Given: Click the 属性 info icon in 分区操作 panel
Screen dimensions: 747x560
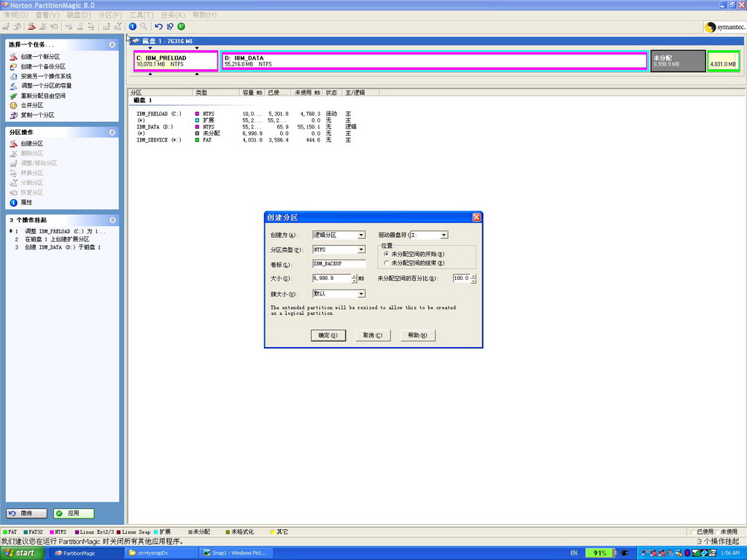Looking at the screenshot, I should (13, 203).
